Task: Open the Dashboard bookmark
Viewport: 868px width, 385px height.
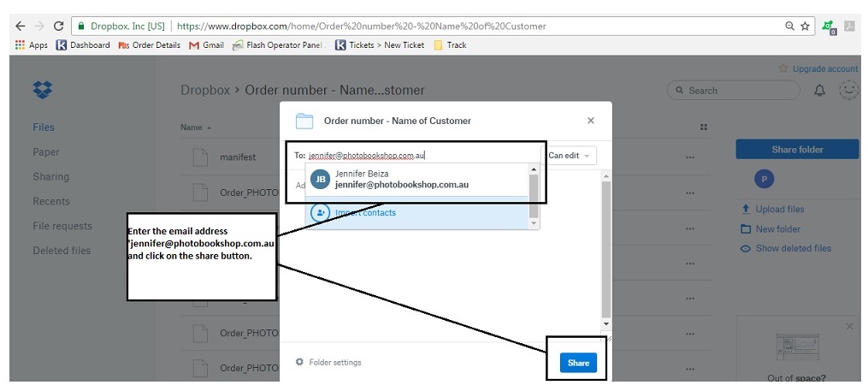Action: [x=83, y=44]
